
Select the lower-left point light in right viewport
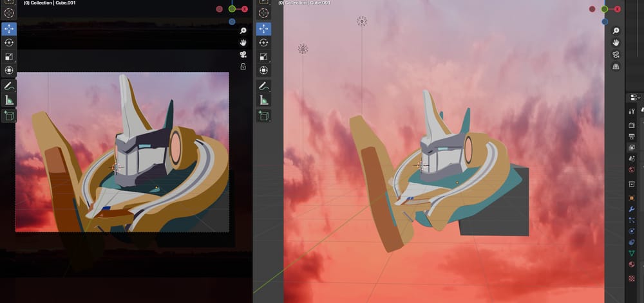303,49
